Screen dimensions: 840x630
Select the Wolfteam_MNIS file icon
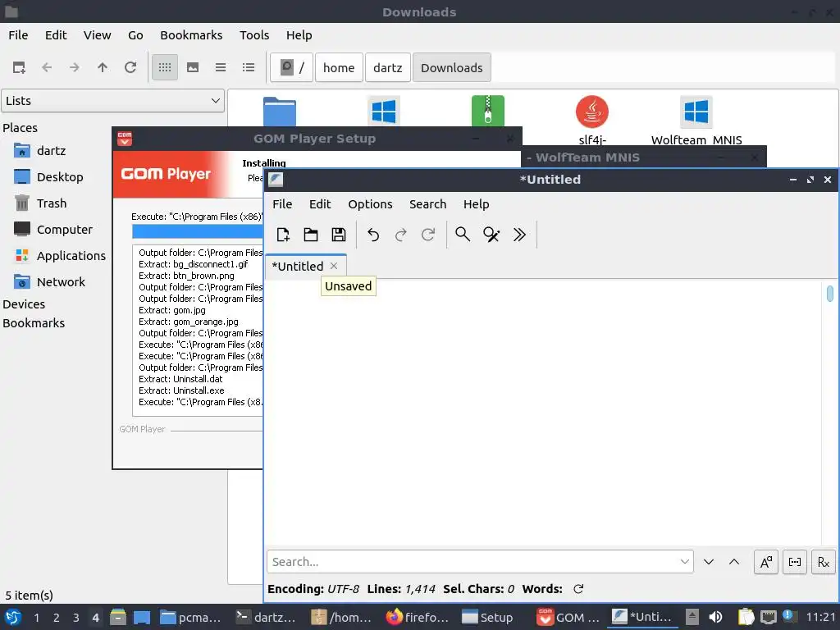[x=696, y=112]
